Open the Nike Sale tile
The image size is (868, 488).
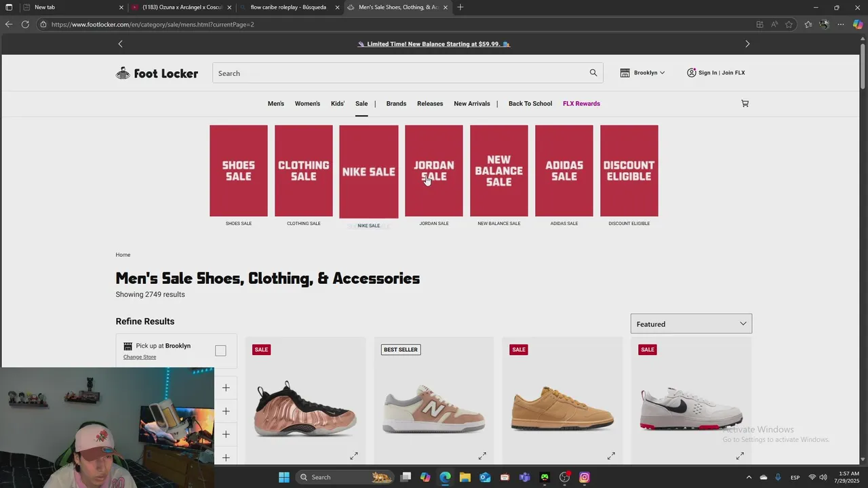(x=369, y=171)
